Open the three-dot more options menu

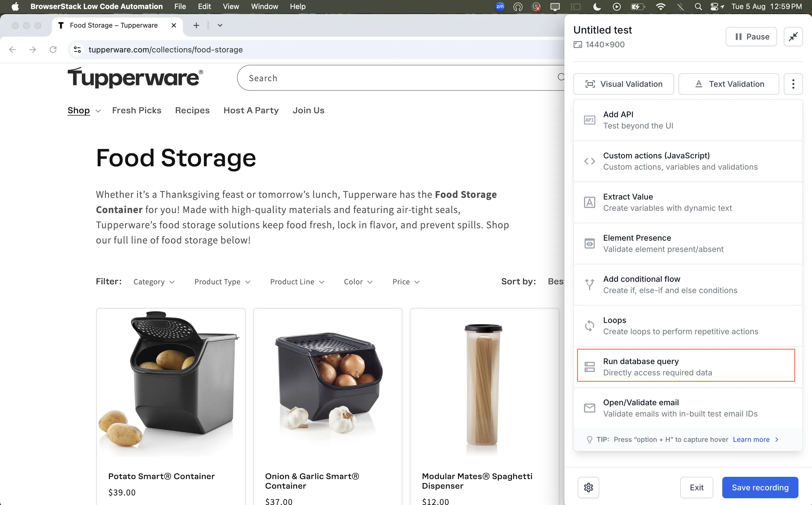click(x=793, y=84)
